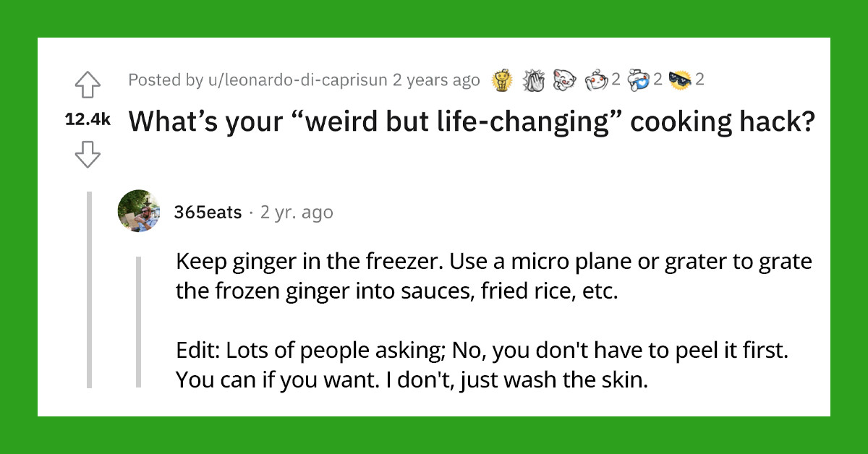Select the clapping hands award icon
The height and width of the screenshot is (454, 868).
[533, 80]
